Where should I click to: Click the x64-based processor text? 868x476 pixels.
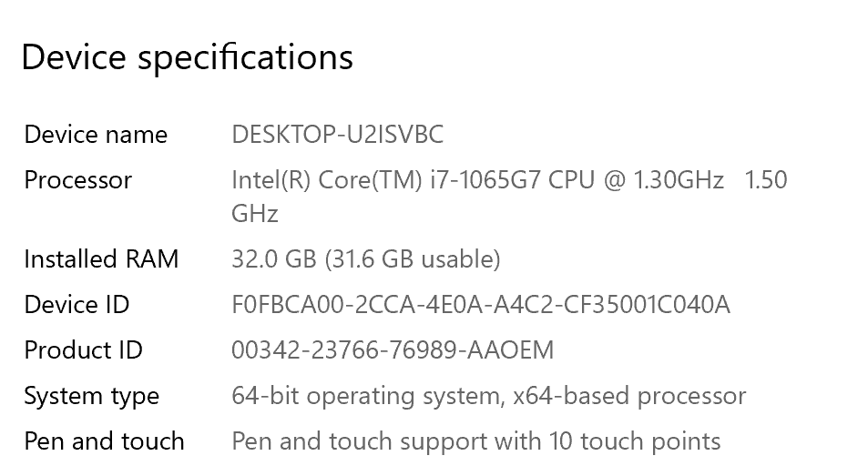(x=629, y=397)
